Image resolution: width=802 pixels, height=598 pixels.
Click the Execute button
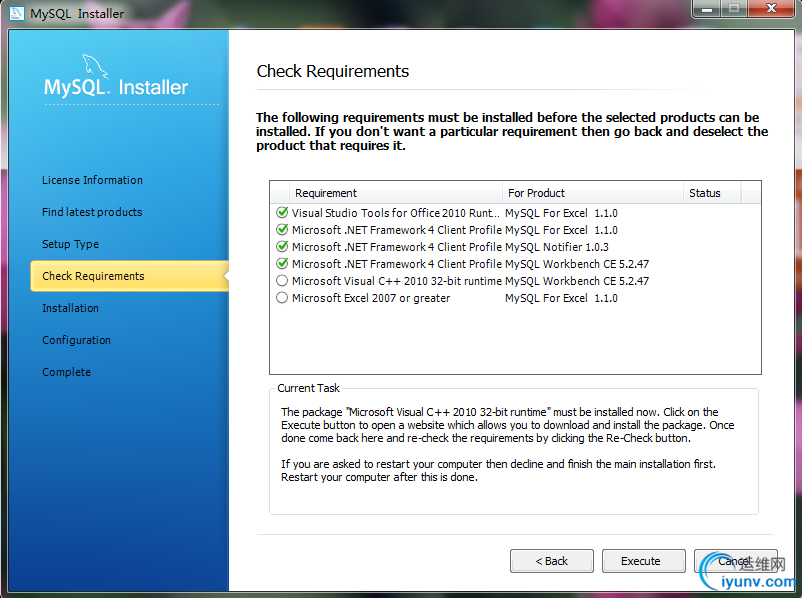click(x=644, y=561)
